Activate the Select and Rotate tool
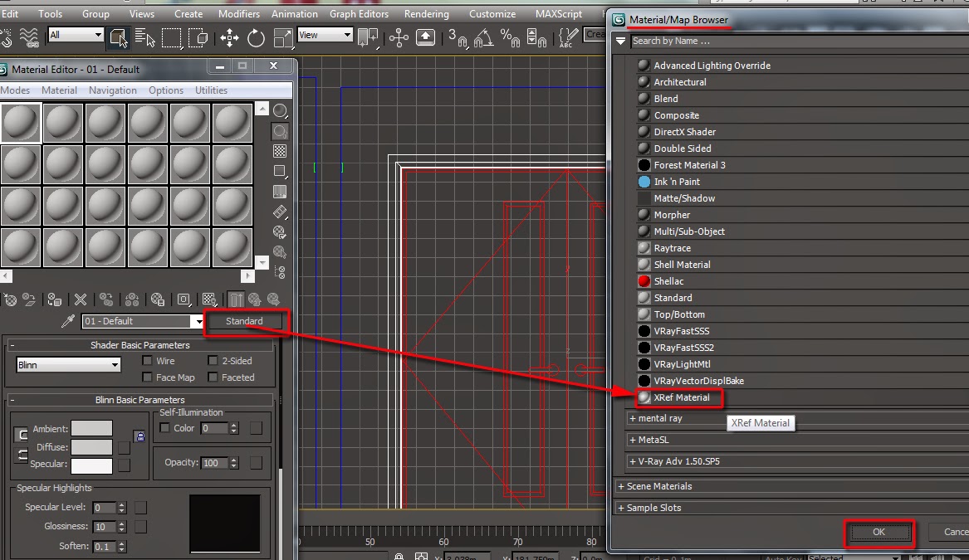This screenshot has width=969, height=560. coord(256,37)
